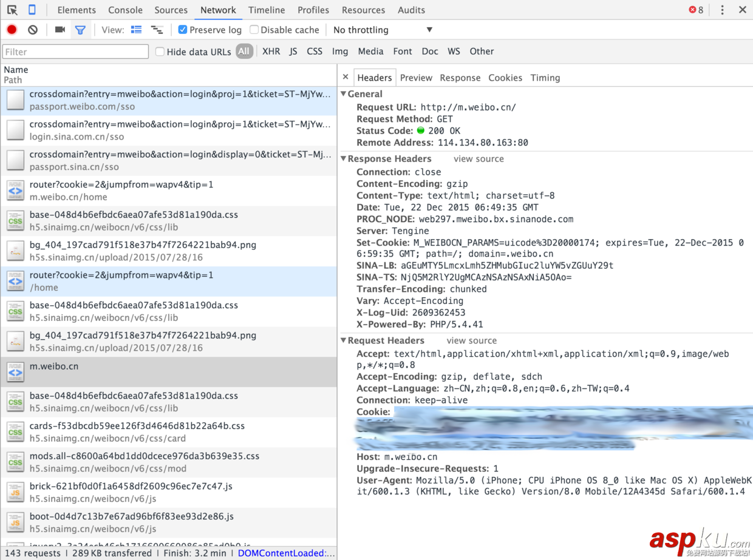Click the Remote Address 114.134.80.163:80 value
Viewport: 753px width, 560px height.
coord(483,143)
